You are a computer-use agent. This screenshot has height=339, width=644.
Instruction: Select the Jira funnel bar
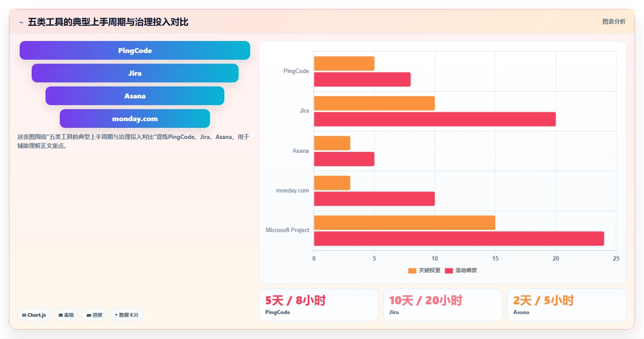pos(135,73)
